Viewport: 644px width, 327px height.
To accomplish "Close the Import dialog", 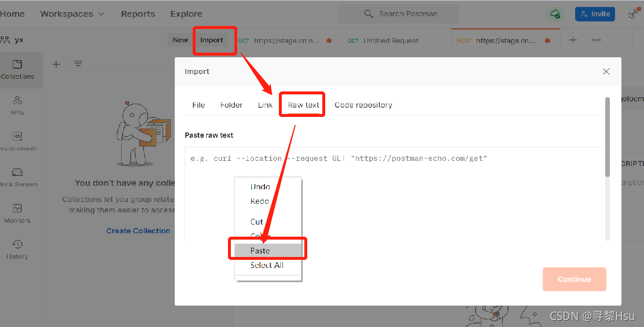I will coord(606,72).
